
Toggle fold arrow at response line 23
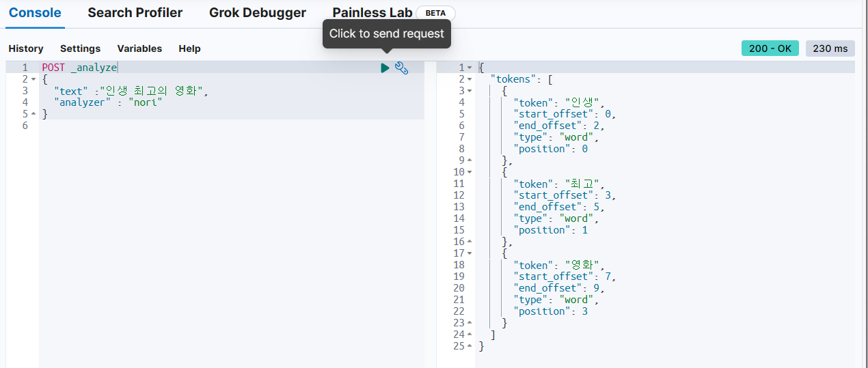470,323
